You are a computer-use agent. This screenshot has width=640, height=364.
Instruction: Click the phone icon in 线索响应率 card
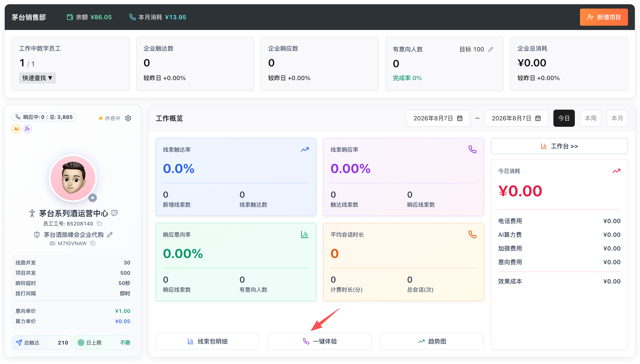coord(472,149)
